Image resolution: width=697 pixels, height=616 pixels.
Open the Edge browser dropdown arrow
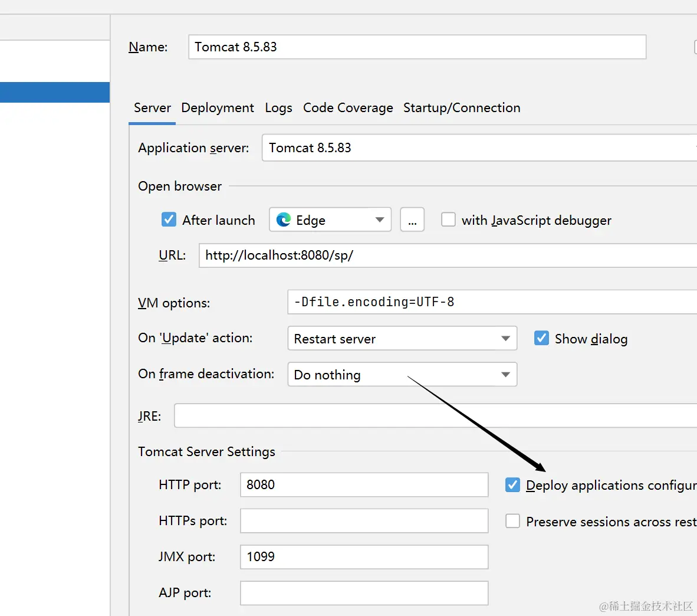[379, 219]
